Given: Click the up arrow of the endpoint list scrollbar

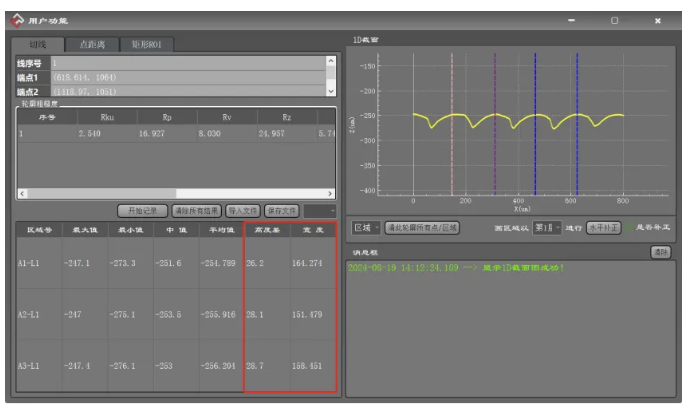Looking at the screenshot, I should pos(332,62).
